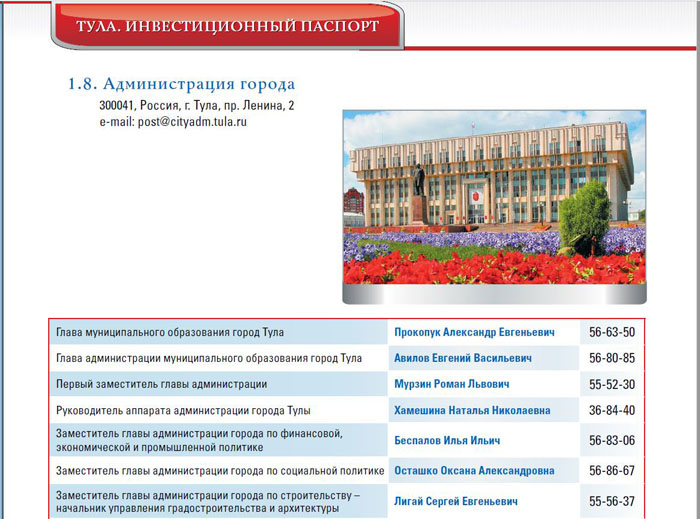Click the heading 1.8. Администрация города

pyautogui.click(x=181, y=84)
